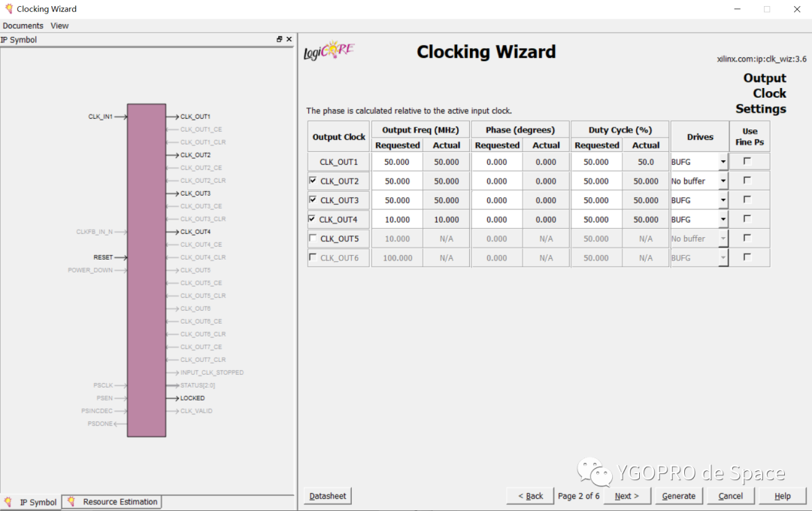
Task: Generate the clocking IP core
Action: click(x=678, y=496)
